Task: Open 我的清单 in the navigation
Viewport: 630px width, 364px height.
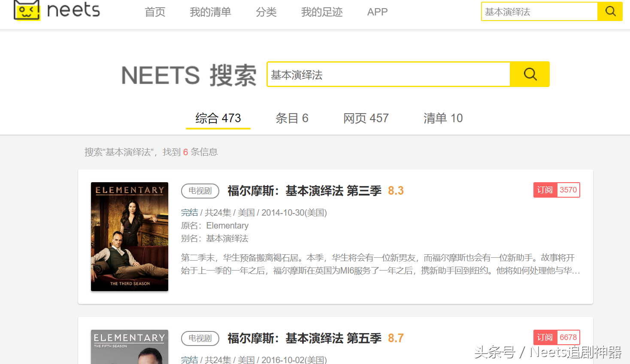Action: [x=210, y=12]
